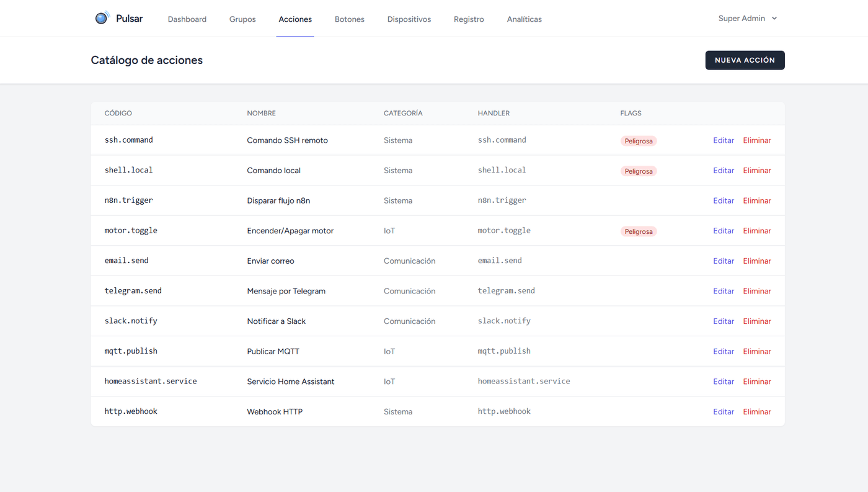Click the 'Catálogo de acciones' page heading
The width and height of the screenshot is (868, 492).
(147, 60)
